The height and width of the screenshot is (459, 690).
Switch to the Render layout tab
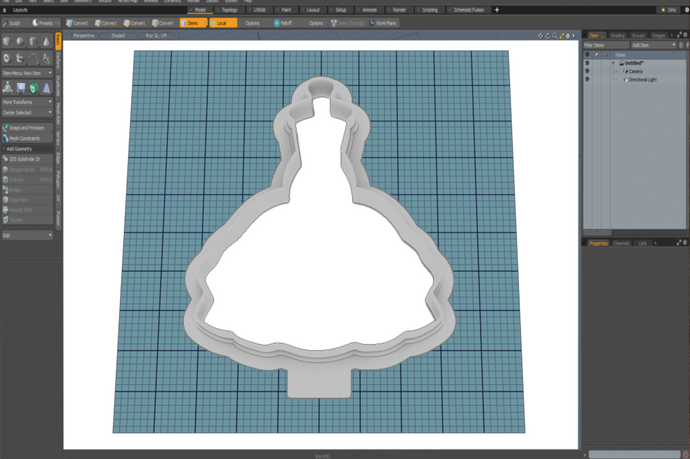click(398, 10)
